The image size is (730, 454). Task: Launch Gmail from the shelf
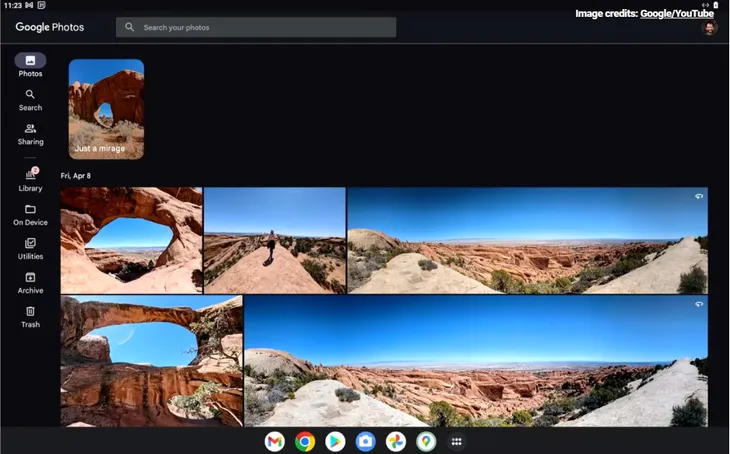[275, 441]
